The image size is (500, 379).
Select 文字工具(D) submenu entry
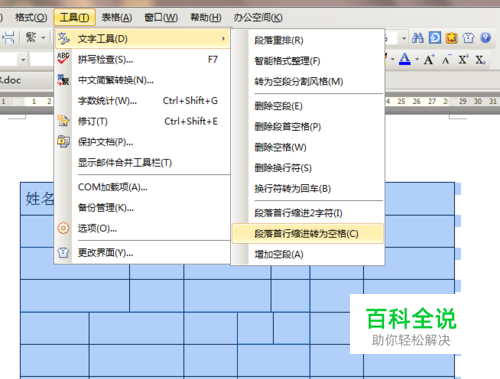coord(143,39)
